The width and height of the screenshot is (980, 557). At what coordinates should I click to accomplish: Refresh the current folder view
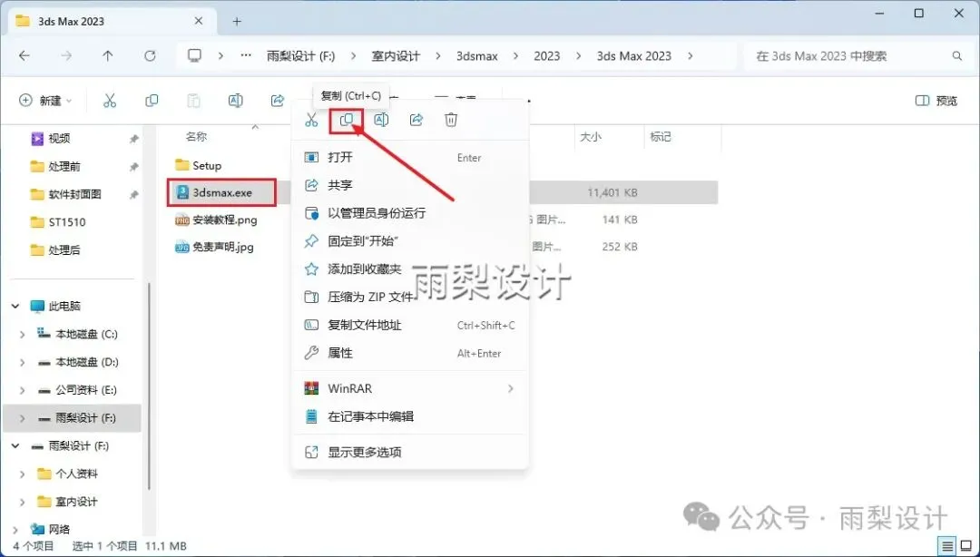click(x=150, y=55)
